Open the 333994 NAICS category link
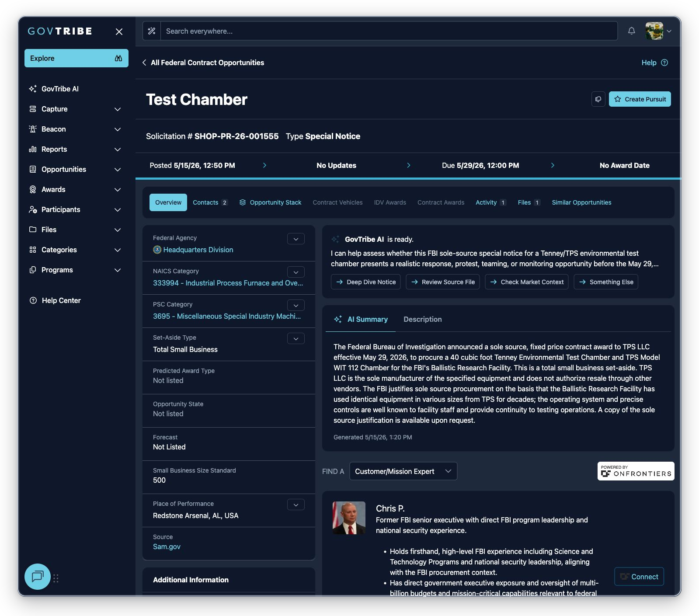699x616 pixels. [x=228, y=283]
